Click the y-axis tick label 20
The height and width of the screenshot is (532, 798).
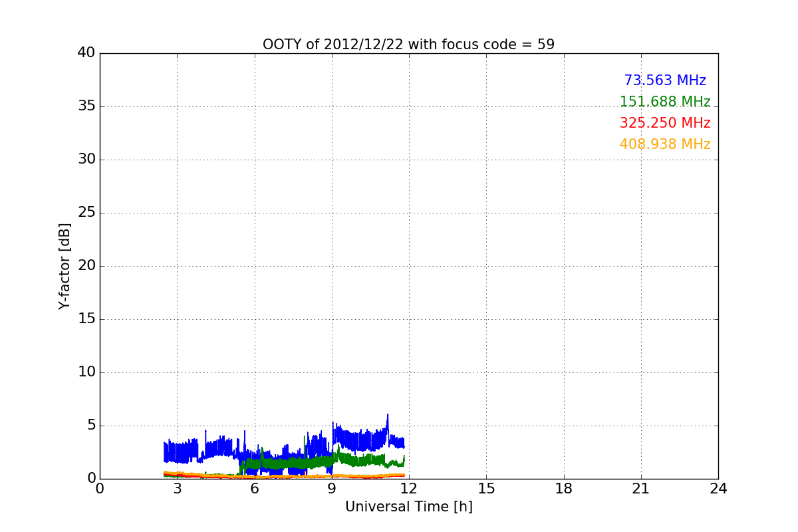86,266
